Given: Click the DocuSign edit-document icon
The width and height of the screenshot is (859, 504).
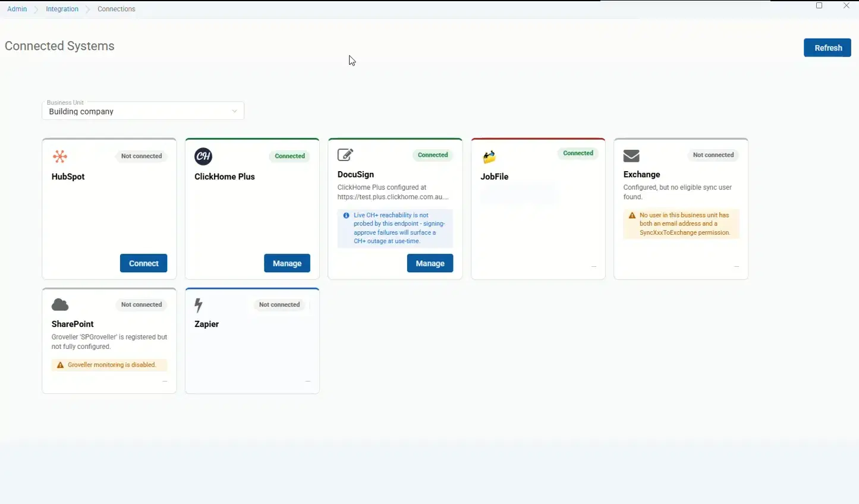Looking at the screenshot, I should click(x=345, y=155).
